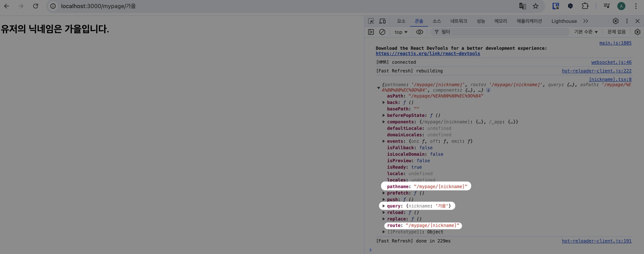Viewport: 644px width, 254px height.
Task: Open the browser extensions puzzle icon
Action: point(585,6)
